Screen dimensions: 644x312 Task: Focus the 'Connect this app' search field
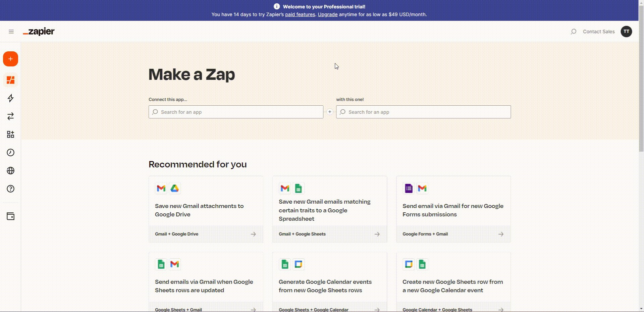coord(236,112)
